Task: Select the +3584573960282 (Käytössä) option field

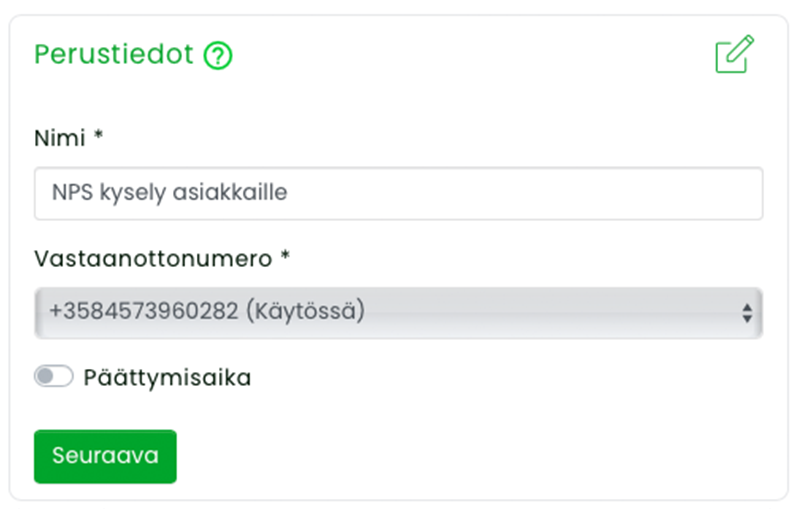Action: (398, 313)
